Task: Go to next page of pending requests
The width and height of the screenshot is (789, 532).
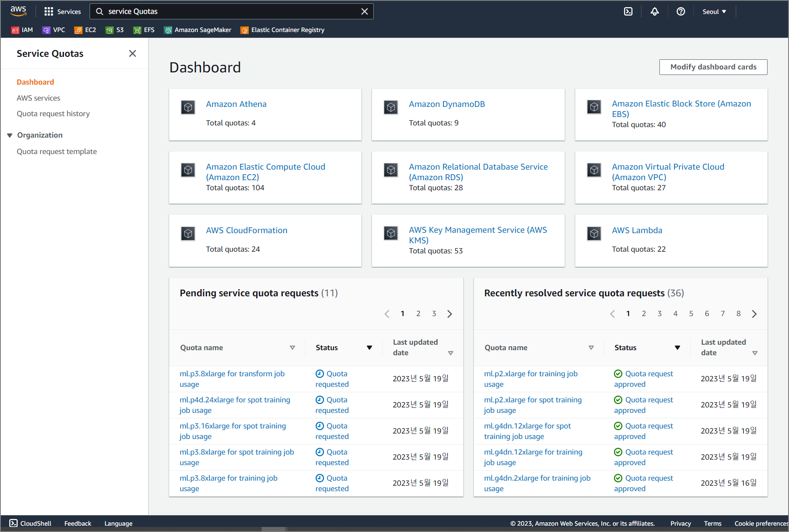Action: coord(450,314)
